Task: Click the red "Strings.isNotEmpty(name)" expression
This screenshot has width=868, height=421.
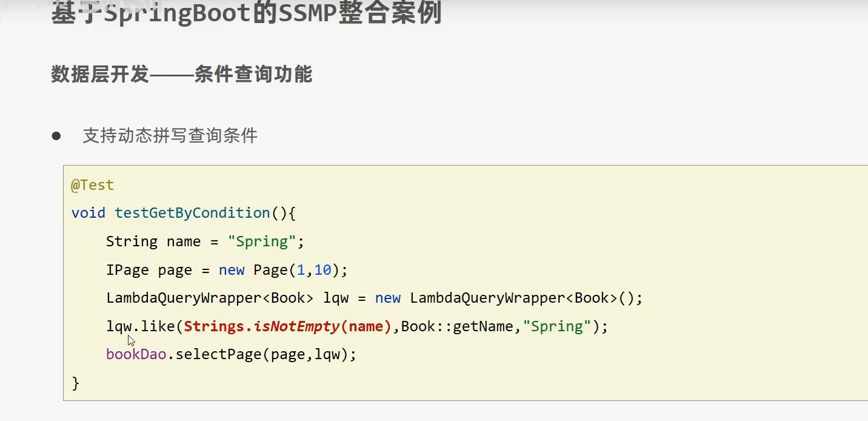Action: (x=288, y=327)
